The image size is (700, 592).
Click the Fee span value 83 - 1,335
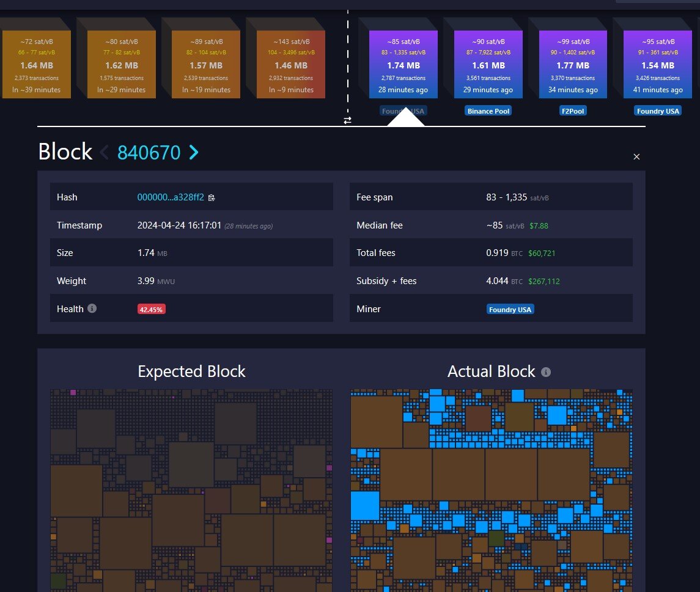[x=506, y=197]
